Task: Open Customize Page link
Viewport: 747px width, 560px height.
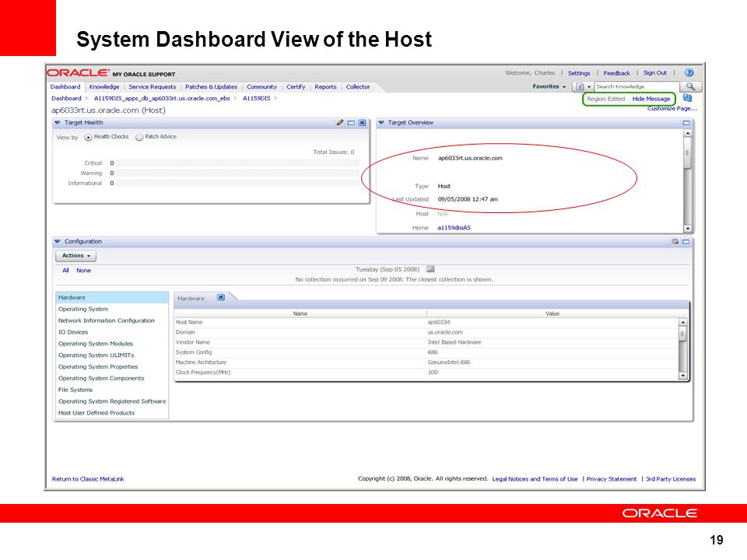Action: (x=672, y=109)
